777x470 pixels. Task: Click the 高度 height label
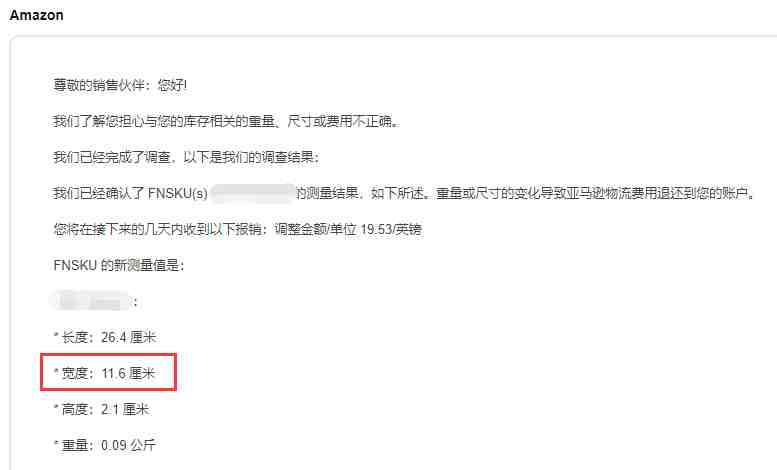[75, 409]
